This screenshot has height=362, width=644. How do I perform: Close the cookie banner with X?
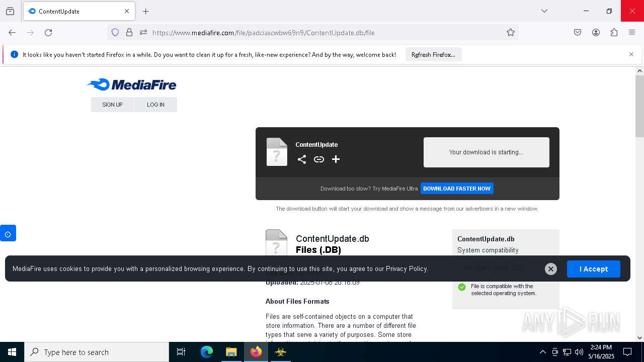(551, 269)
